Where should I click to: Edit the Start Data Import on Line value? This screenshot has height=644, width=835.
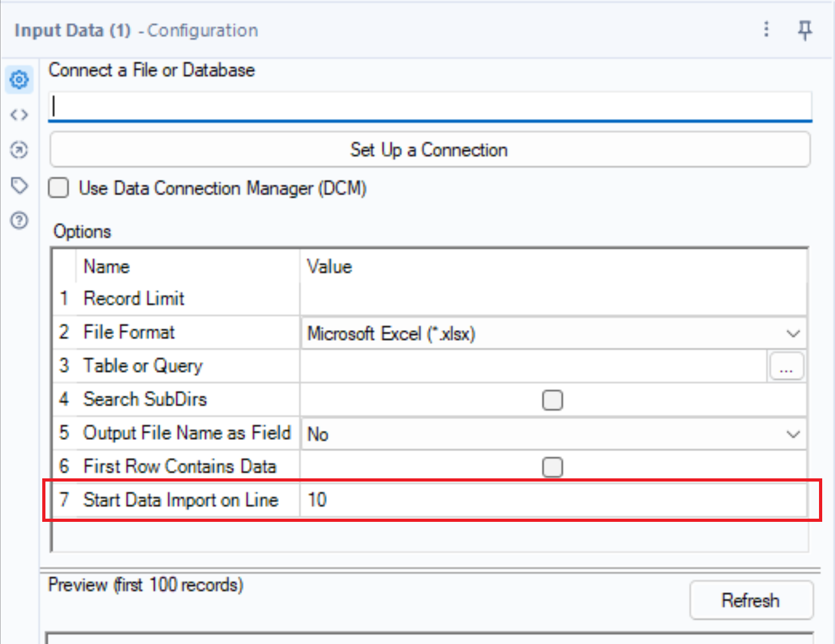pyautogui.click(x=448, y=500)
